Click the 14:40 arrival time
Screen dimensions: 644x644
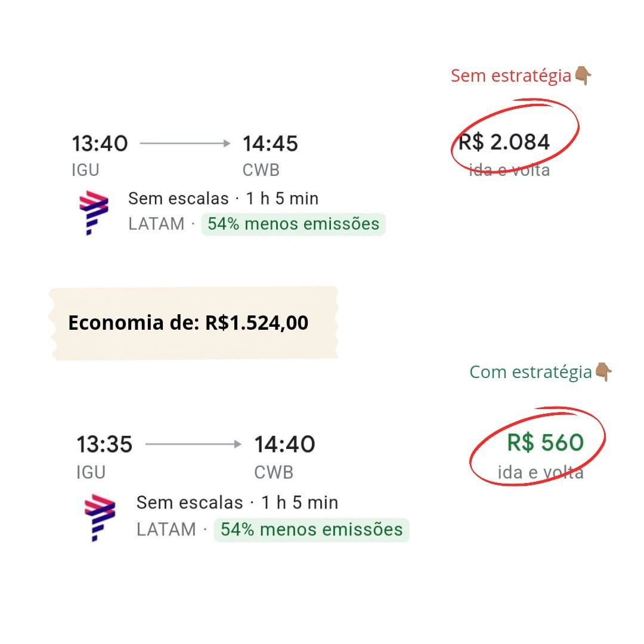284,444
